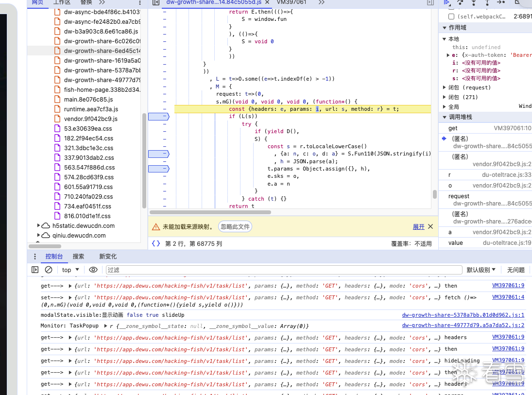Open the top execution context dropdown
Image resolution: width=532 pixels, height=395 pixels.
(70, 270)
